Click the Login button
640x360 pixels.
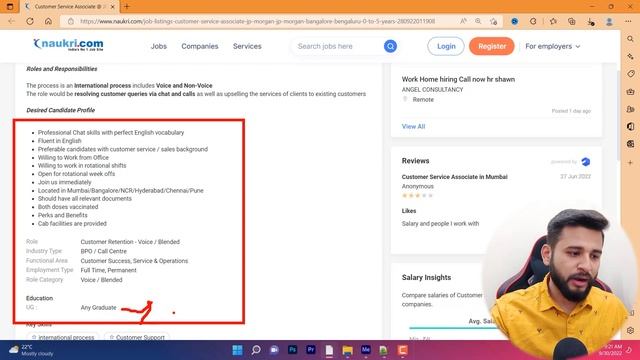pyautogui.click(x=446, y=46)
